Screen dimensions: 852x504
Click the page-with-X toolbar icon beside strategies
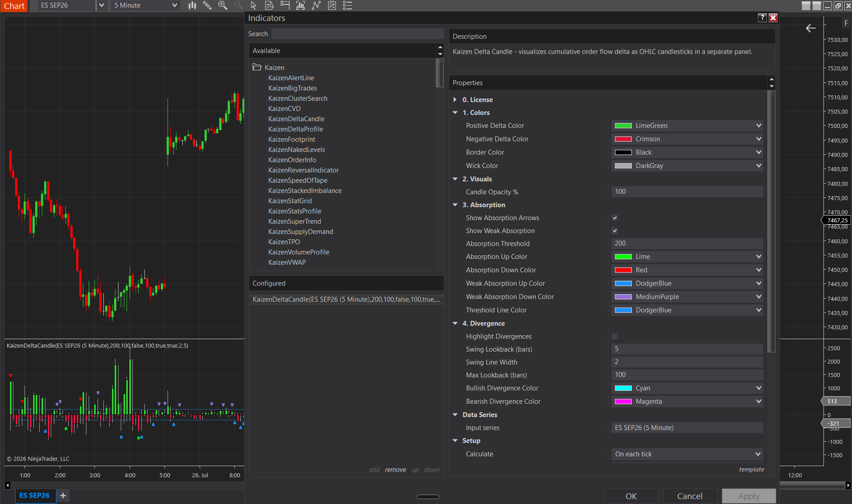(332, 5)
